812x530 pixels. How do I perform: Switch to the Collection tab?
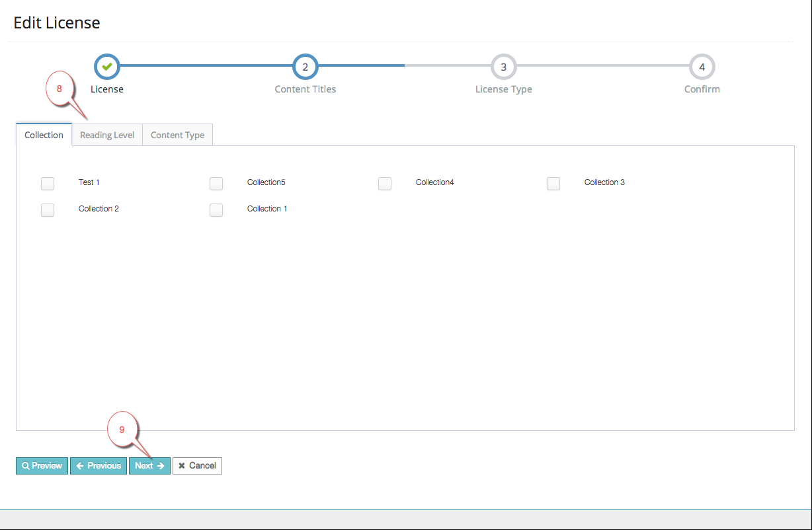[44, 135]
